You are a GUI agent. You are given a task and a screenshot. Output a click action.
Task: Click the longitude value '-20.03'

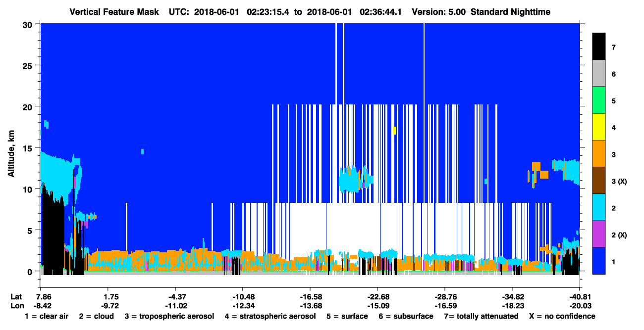[580, 306]
